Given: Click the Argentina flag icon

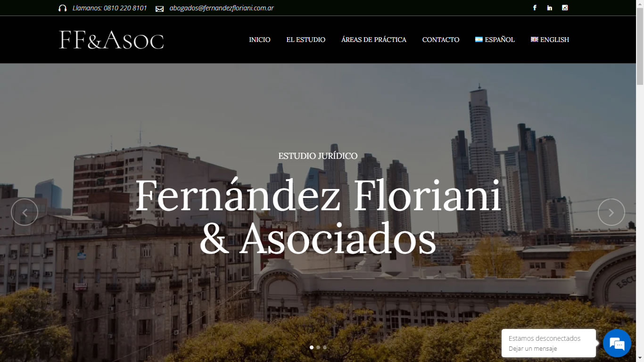Looking at the screenshot, I should click(x=479, y=40).
